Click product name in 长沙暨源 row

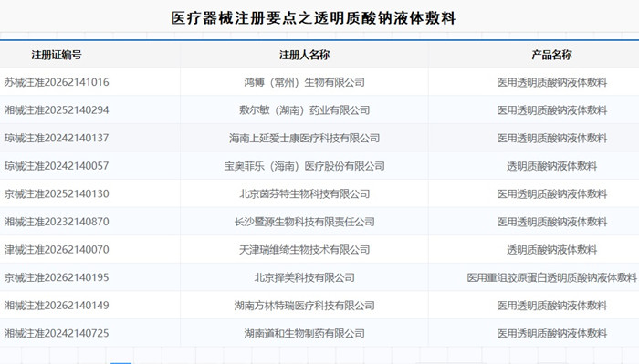pyautogui.click(x=551, y=222)
